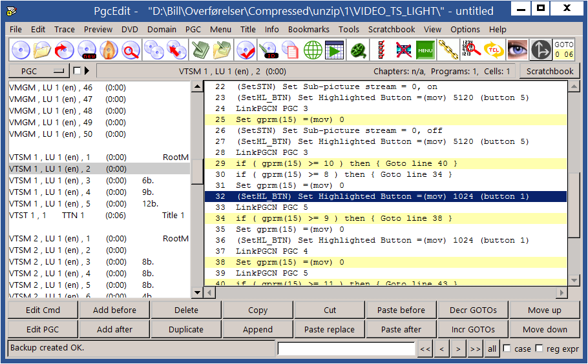Click the gold chain link icon
Screen dimensions: 588x364
447,50
